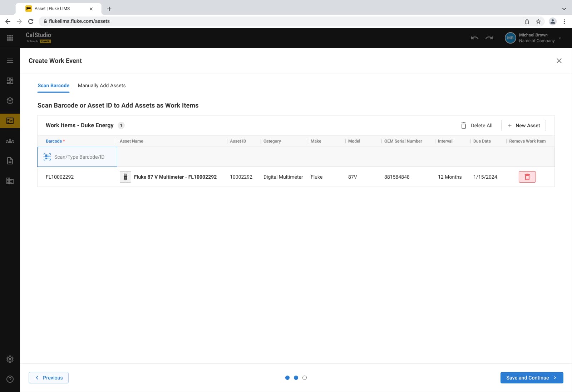Bookmark the page with star icon
Screen dimensions: 572x392
(538, 21)
